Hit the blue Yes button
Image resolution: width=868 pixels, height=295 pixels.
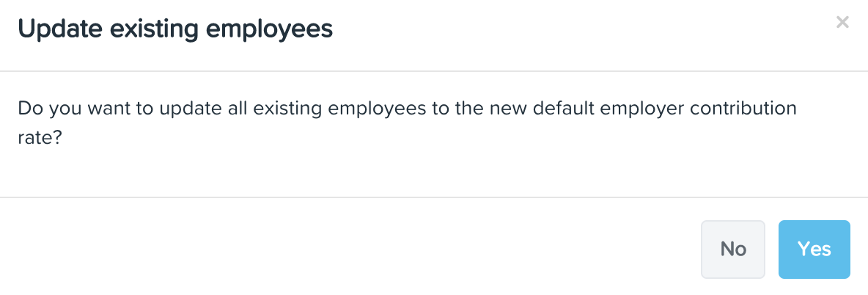[x=814, y=249]
